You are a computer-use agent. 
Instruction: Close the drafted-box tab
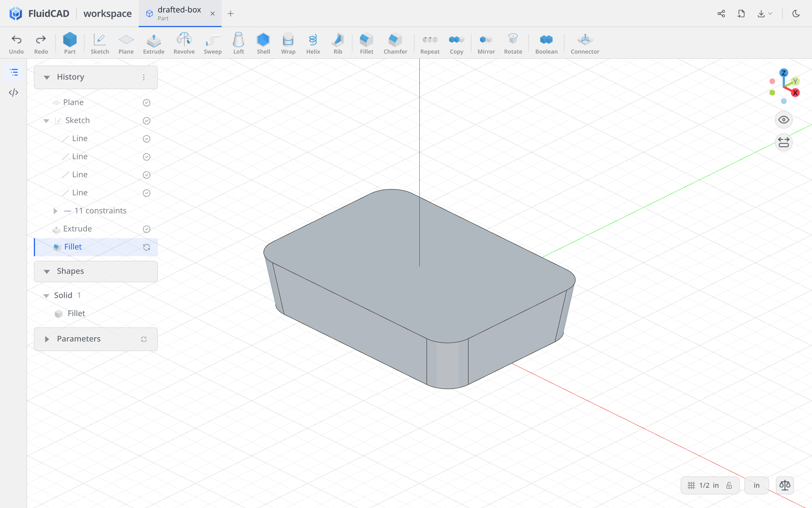point(212,14)
